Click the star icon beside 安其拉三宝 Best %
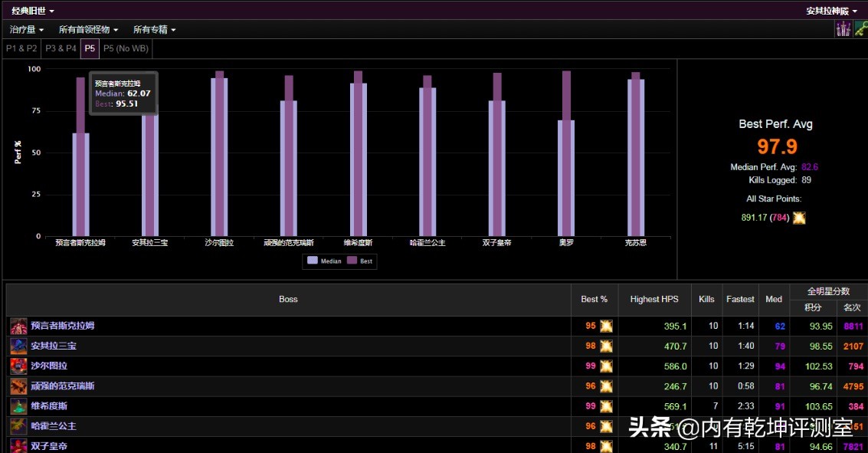This screenshot has width=868, height=453. point(606,346)
